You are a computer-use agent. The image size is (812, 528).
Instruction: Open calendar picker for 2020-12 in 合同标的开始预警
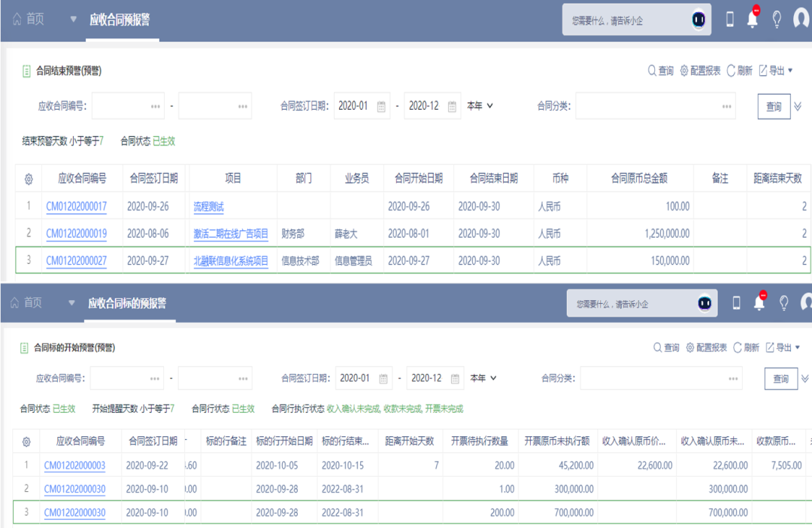coord(454,378)
